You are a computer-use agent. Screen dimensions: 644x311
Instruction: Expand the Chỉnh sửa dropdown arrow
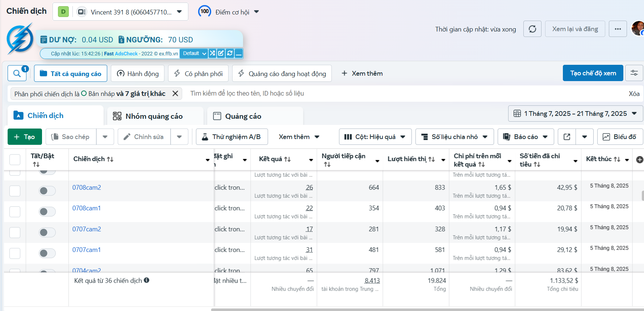point(179,137)
